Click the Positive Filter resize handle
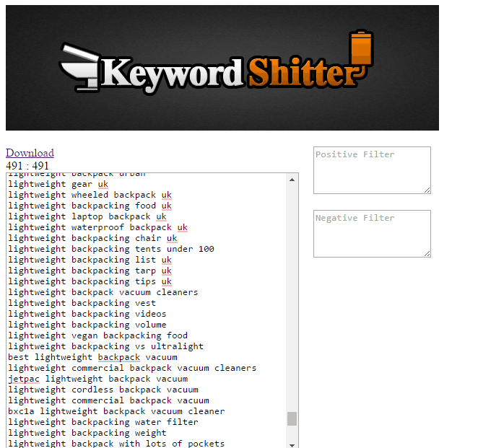 tap(427, 190)
